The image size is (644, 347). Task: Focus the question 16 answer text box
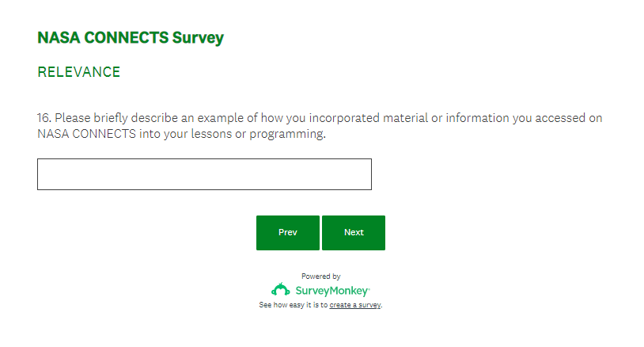pyautogui.click(x=204, y=174)
